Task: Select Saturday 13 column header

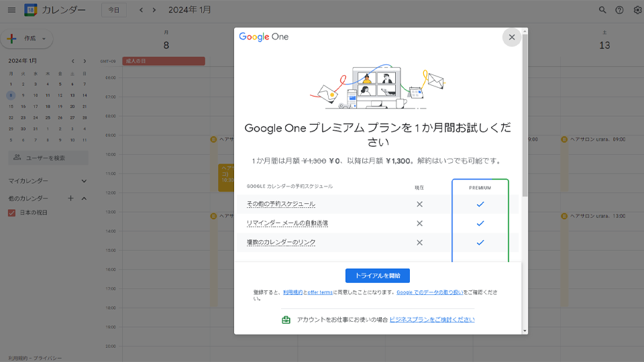Action: pyautogui.click(x=604, y=40)
